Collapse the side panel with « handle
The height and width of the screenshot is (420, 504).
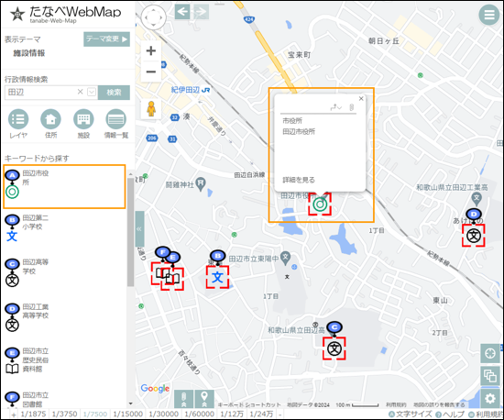[x=139, y=229]
